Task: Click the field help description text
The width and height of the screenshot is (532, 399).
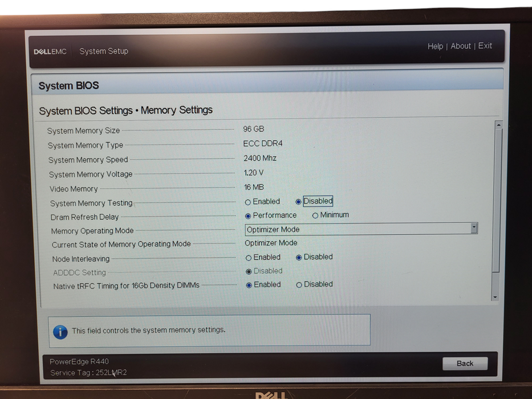Action: tap(149, 330)
